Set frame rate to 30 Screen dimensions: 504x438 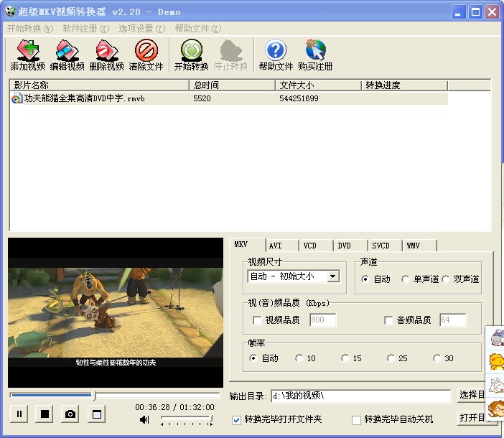pos(437,358)
